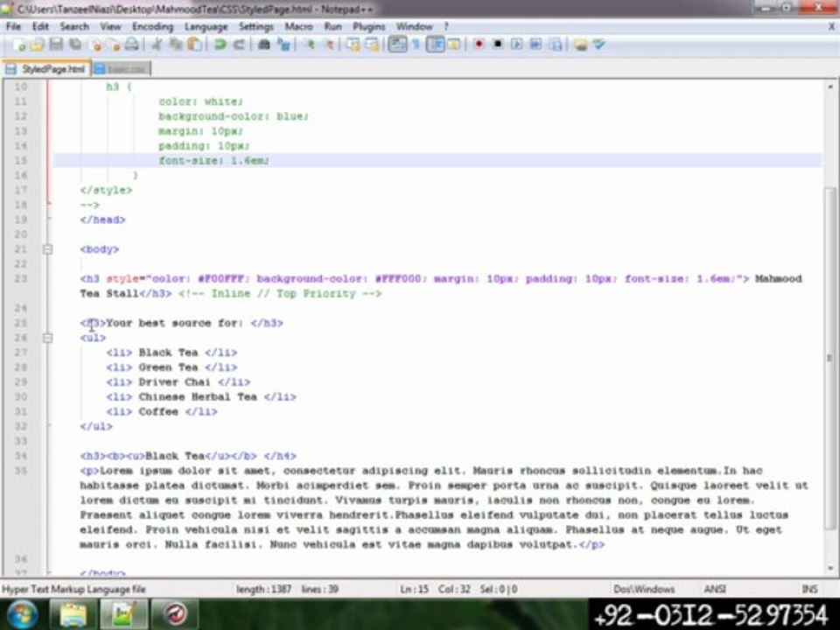
Task: Zoom in with the Zoom In icon
Action: (309, 45)
